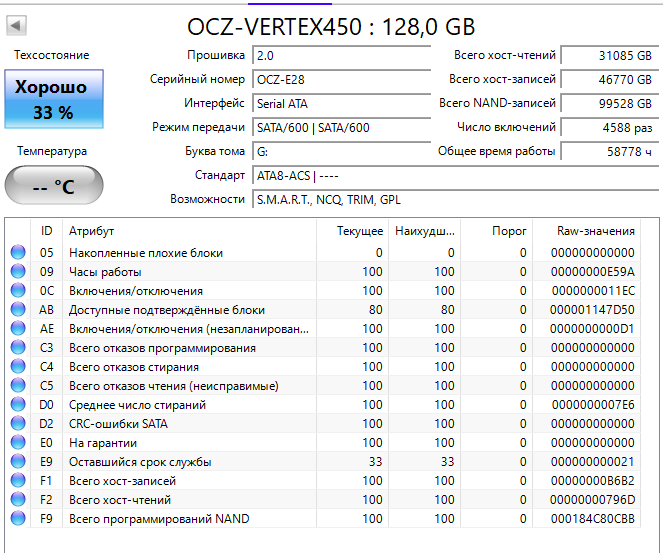
Task: Select status orb for attribute D2
Action: (x=18, y=423)
